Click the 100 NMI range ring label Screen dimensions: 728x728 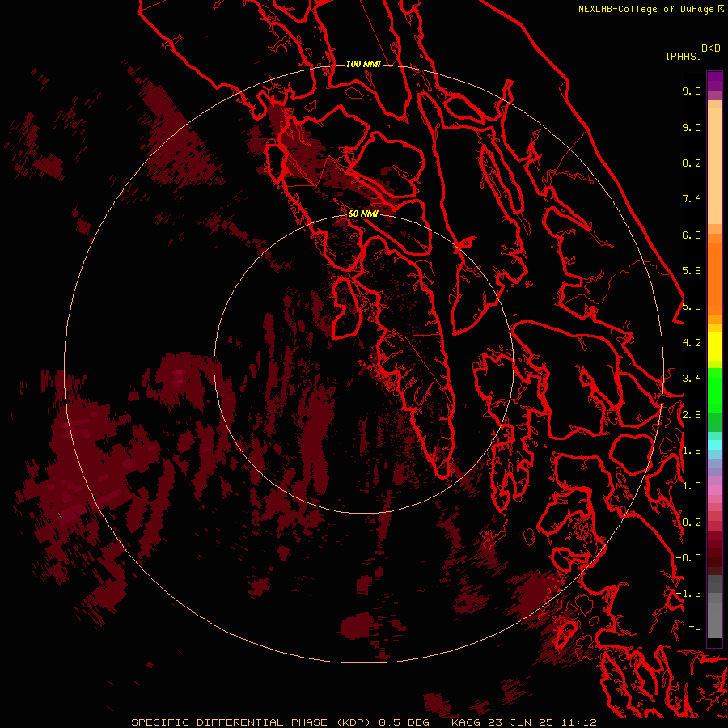tap(363, 64)
